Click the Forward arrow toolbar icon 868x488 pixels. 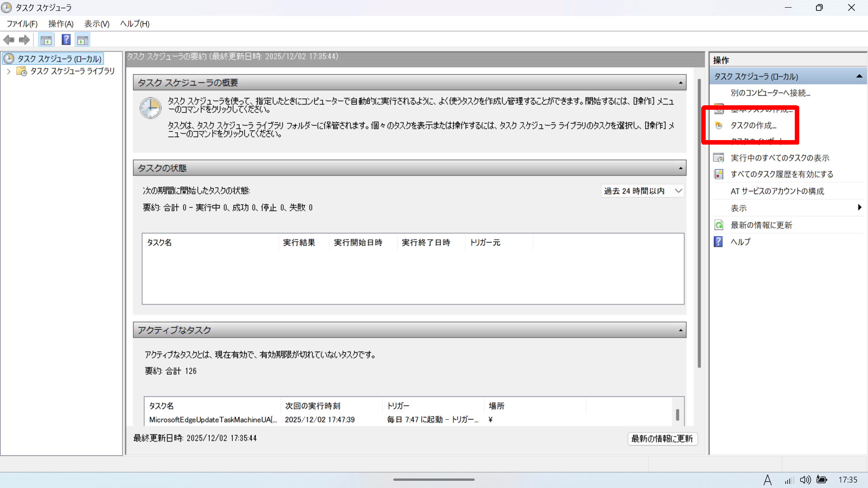24,40
